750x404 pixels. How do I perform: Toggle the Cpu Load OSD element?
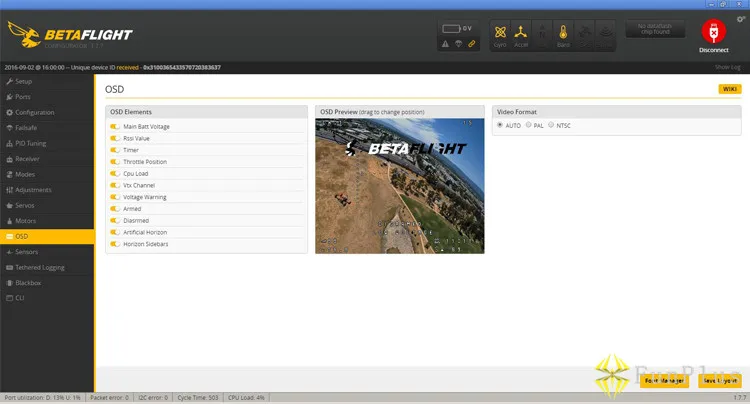(115, 174)
